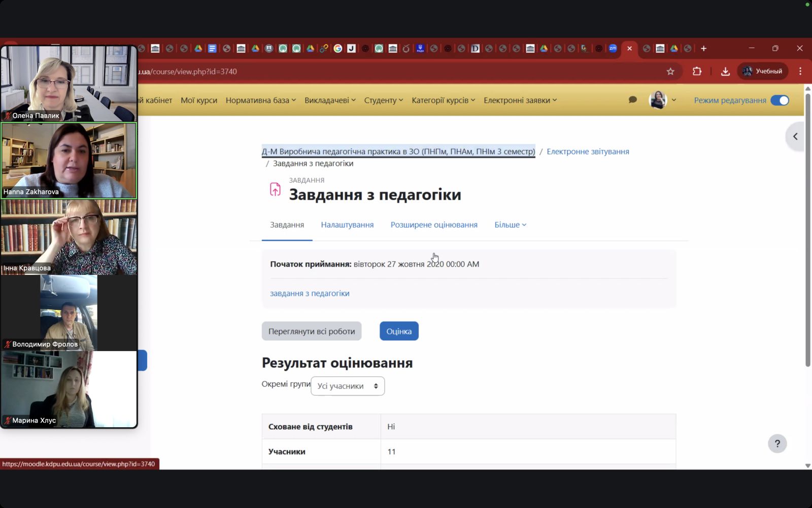Open the Мої курси menu
This screenshot has width=812, height=508.
pos(198,100)
